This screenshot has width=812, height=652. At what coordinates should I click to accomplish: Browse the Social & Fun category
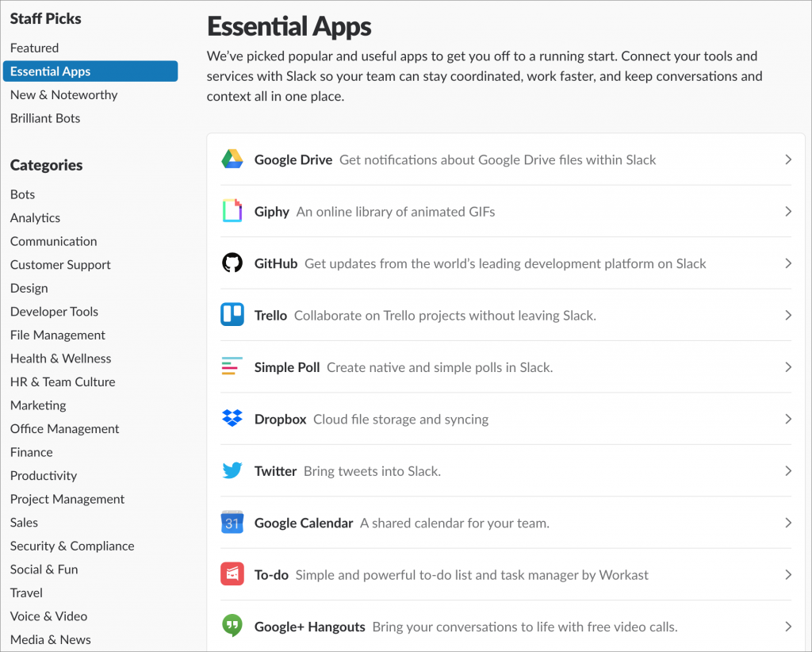(44, 570)
